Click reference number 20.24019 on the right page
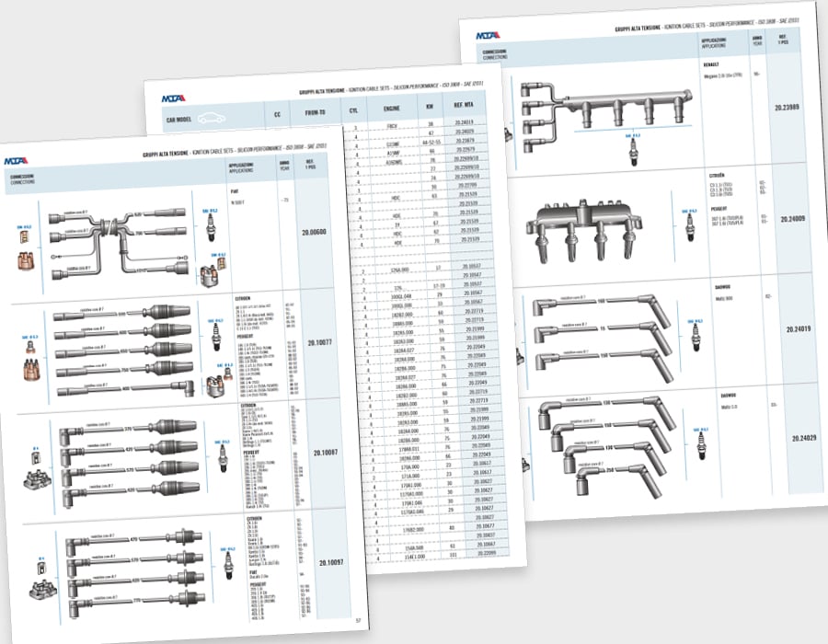 tap(799, 328)
